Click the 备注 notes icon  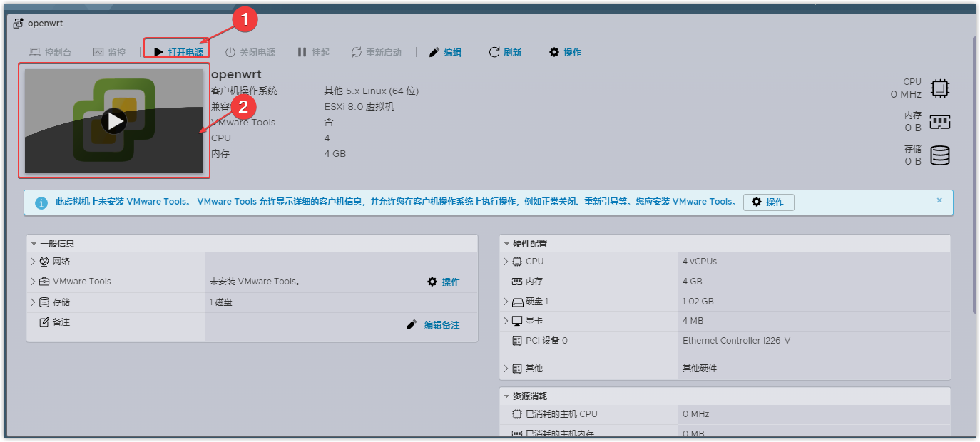pyautogui.click(x=44, y=322)
